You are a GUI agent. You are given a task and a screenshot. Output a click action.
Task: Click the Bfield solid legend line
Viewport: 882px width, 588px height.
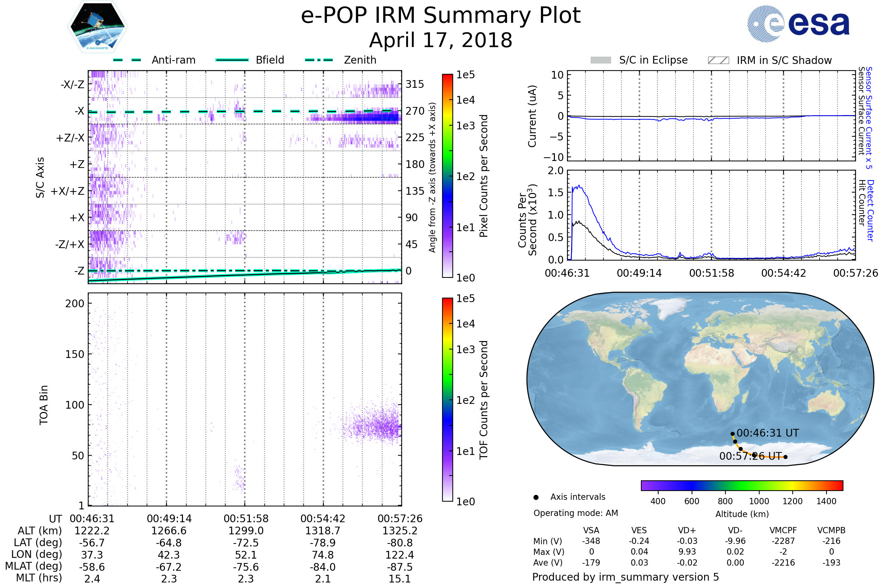(x=232, y=60)
